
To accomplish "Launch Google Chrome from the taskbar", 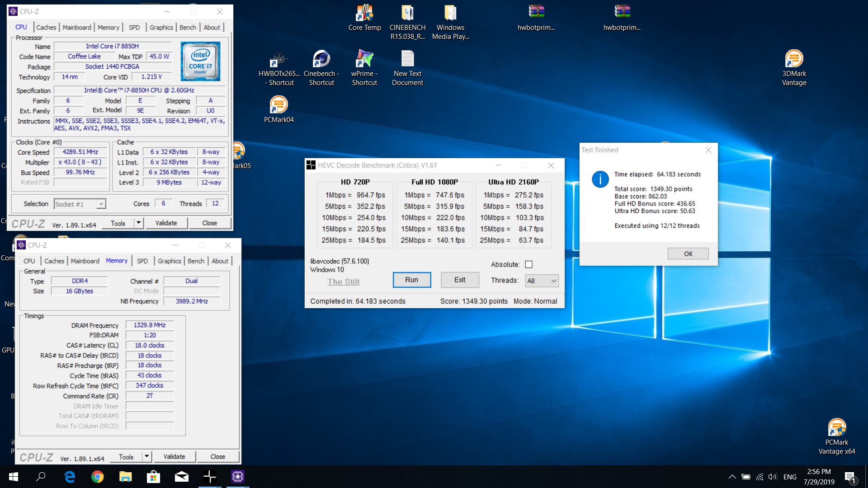I will (x=97, y=477).
